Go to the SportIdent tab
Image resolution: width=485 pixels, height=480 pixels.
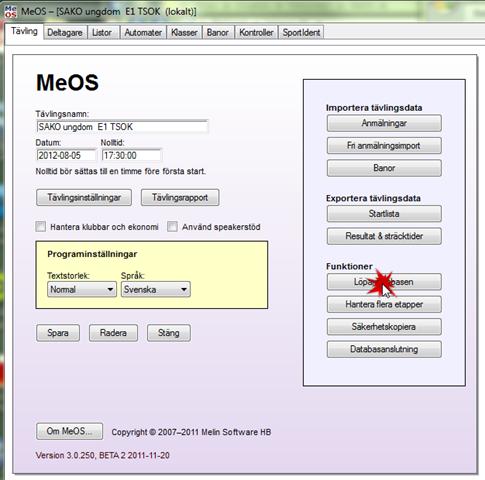(x=301, y=33)
